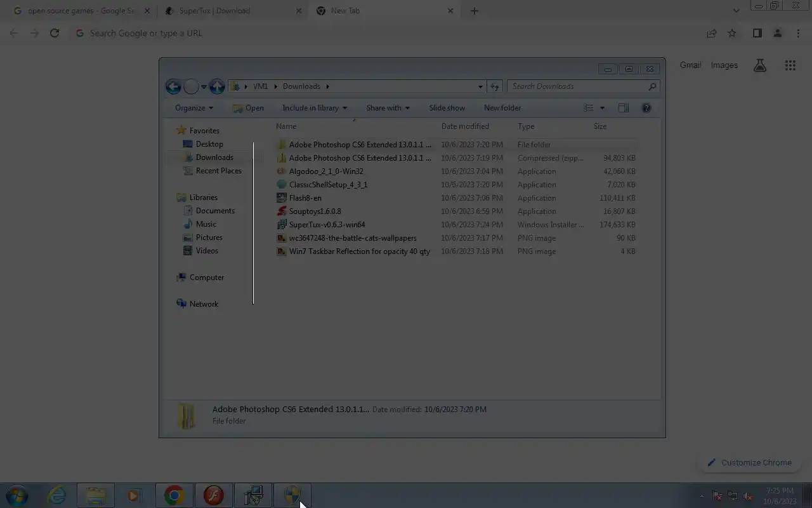This screenshot has width=812, height=508.
Task: Click the Up one level arrow in Explorer
Action: (x=217, y=86)
